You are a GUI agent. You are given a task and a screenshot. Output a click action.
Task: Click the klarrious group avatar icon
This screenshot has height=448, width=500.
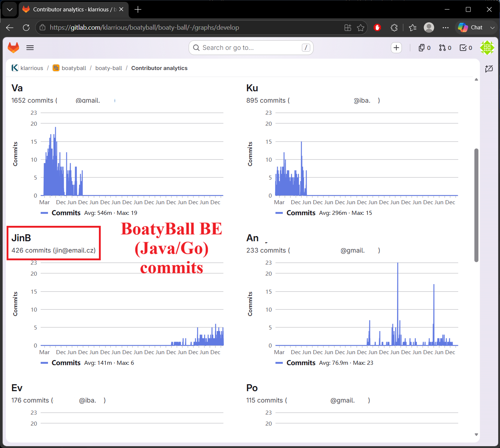15,68
